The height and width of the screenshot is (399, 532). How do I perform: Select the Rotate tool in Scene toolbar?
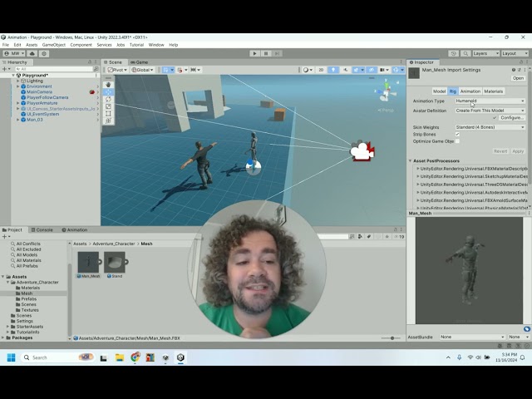[x=109, y=99]
